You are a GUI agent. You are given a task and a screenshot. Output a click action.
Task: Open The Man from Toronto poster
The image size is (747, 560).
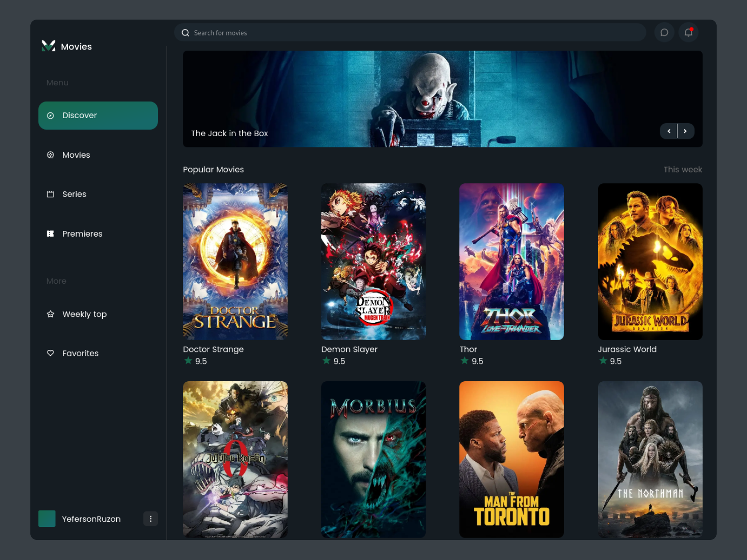point(512,460)
